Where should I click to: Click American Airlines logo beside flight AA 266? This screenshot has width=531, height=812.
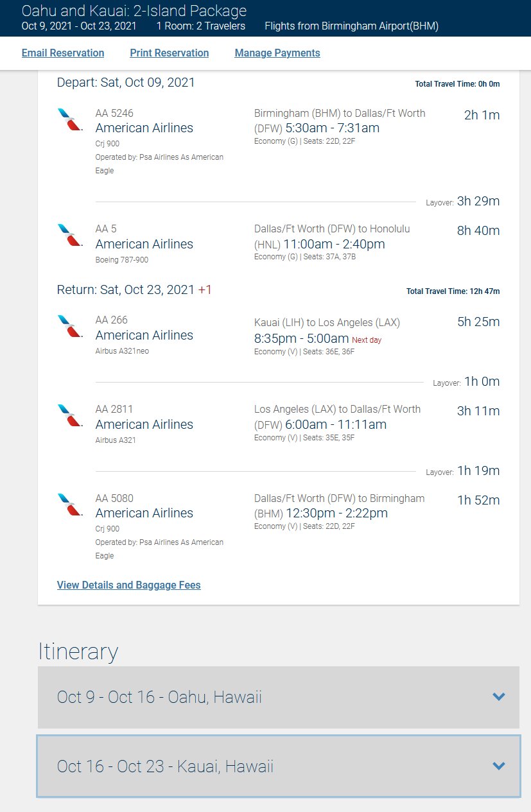(x=69, y=326)
